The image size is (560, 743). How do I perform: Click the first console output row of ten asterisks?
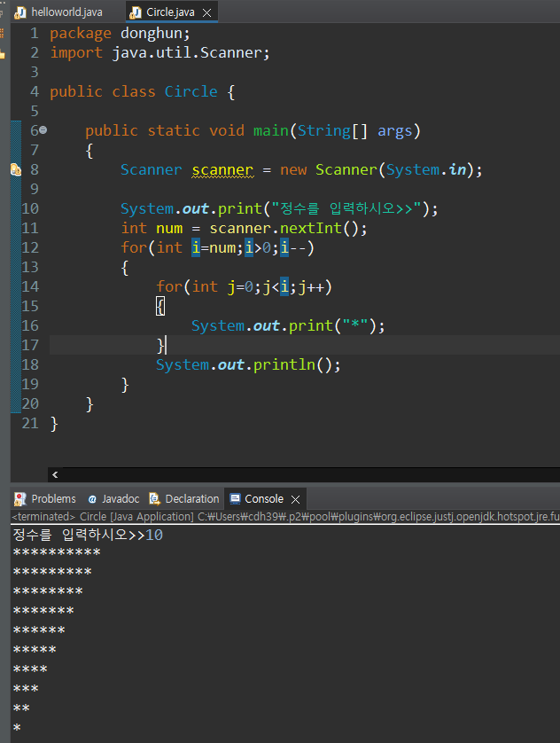coord(57,553)
